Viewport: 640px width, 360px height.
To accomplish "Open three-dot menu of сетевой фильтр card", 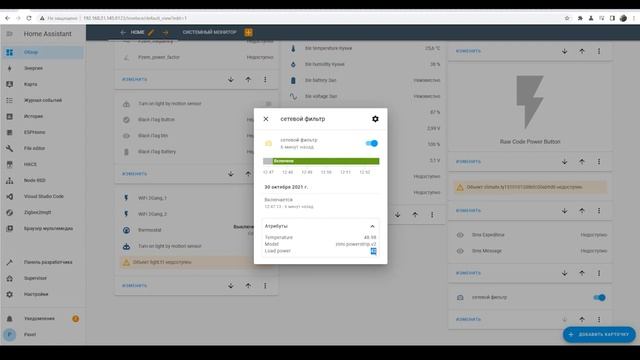I will (599, 320).
